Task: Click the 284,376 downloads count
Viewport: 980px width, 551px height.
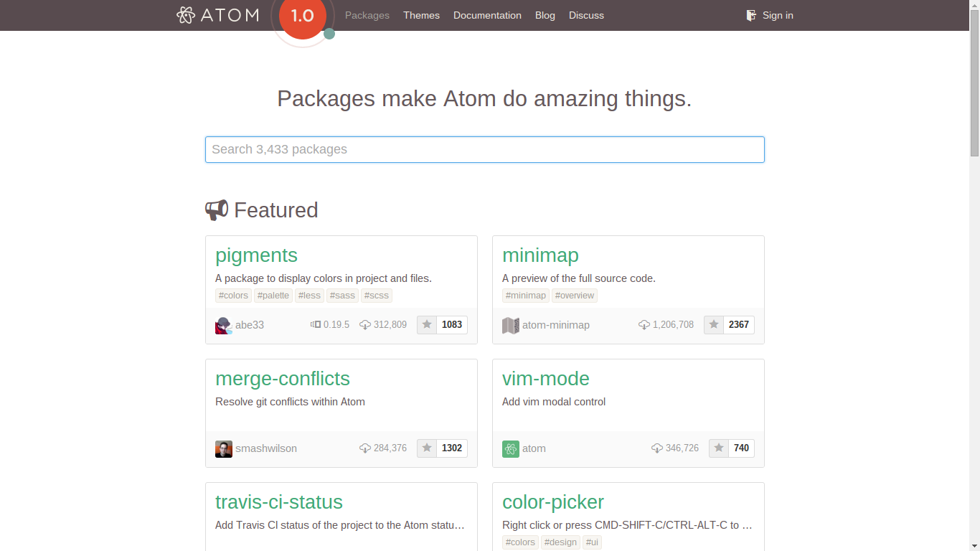Action: coord(390,448)
